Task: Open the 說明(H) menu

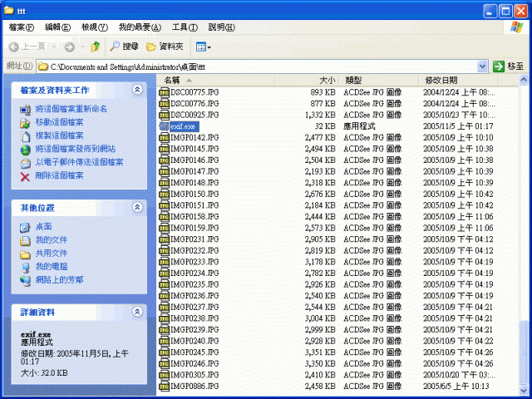Action: pos(222,27)
